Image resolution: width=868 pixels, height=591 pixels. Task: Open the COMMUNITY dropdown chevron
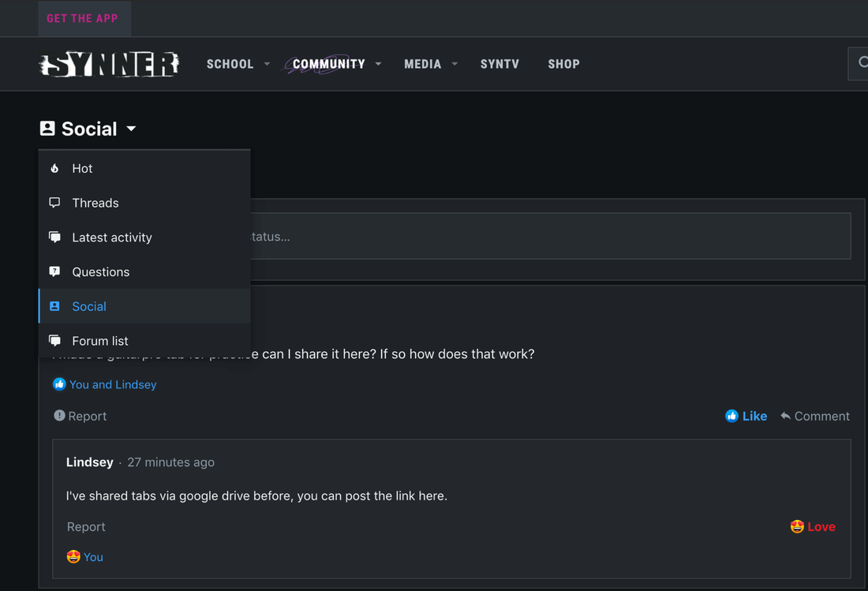pyautogui.click(x=379, y=64)
